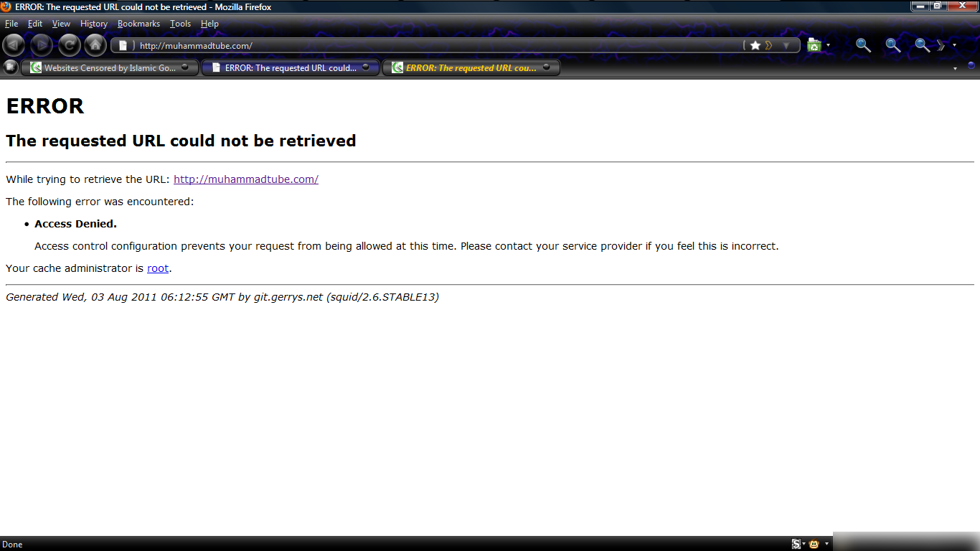
Task: Click the root cache administrator link
Action: (158, 268)
